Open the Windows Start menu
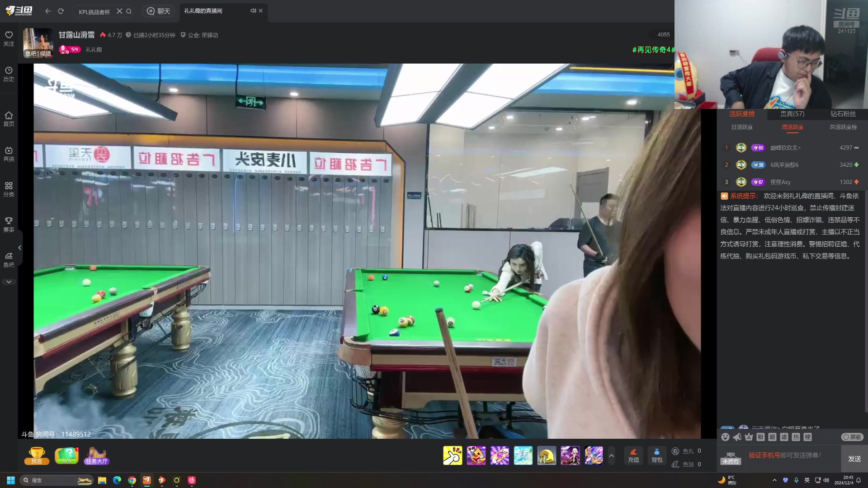This screenshot has width=868, height=488. 11,480
